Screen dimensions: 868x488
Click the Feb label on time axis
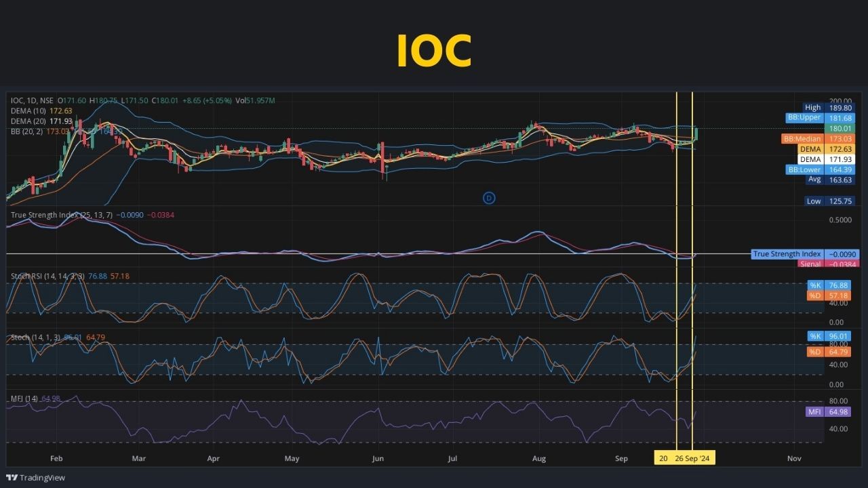coord(57,459)
